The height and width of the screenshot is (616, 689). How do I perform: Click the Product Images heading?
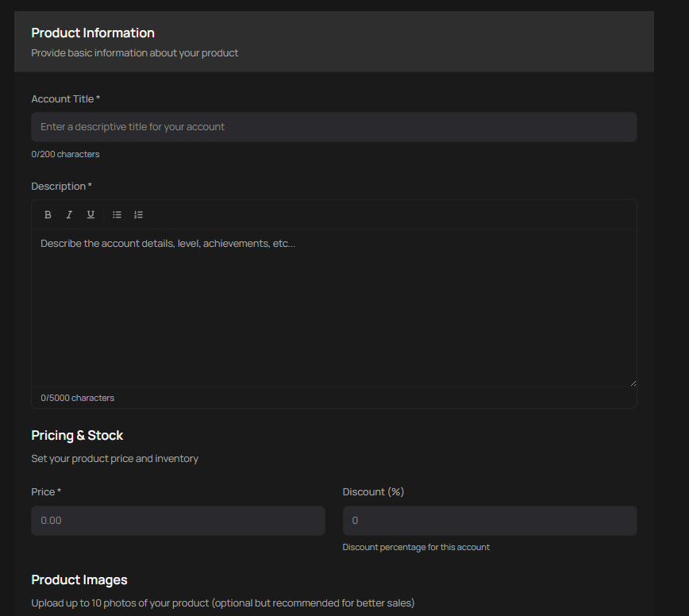click(x=79, y=580)
